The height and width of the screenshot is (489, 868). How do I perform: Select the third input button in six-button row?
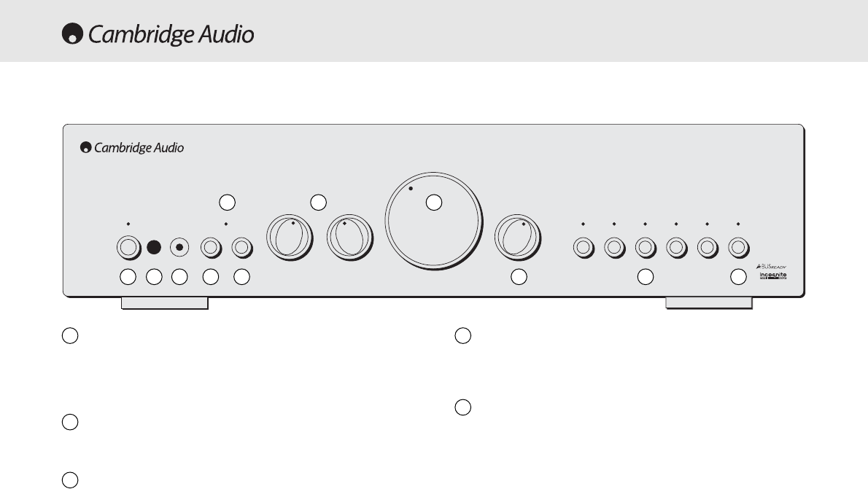[x=646, y=247]
